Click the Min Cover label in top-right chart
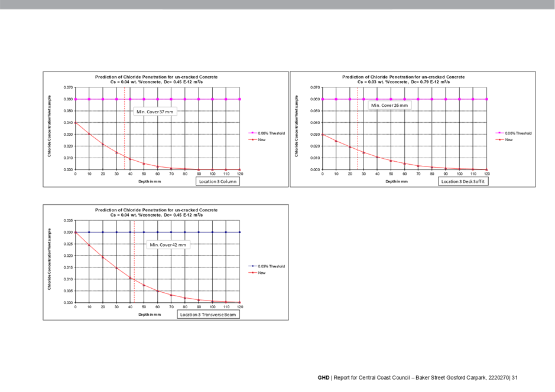The height and width of the screenshot is (392, 555). click(388, 106)
